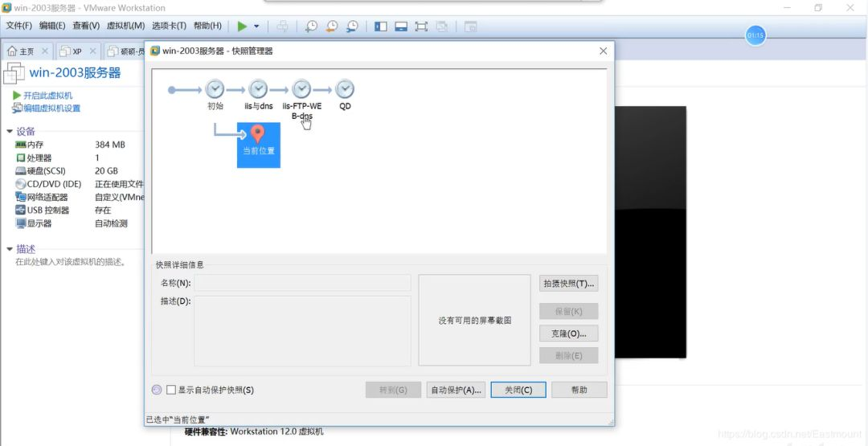Viewport: 868px width, 446px height.
Task: Click the send Ctrl+Alt+Del toolbar icon
Action: (282, 26)
